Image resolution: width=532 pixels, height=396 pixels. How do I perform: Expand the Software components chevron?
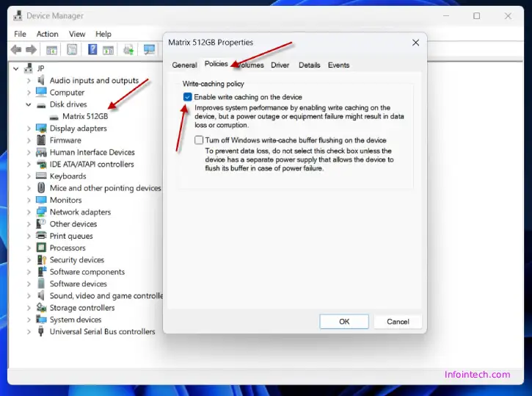(29, 272)
